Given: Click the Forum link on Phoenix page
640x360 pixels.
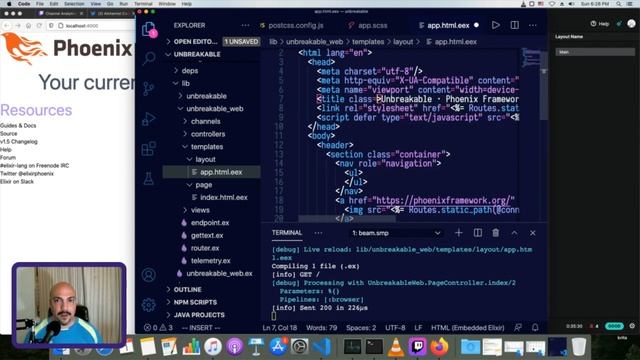Looking at the screenshot, I should pos(8,158).
